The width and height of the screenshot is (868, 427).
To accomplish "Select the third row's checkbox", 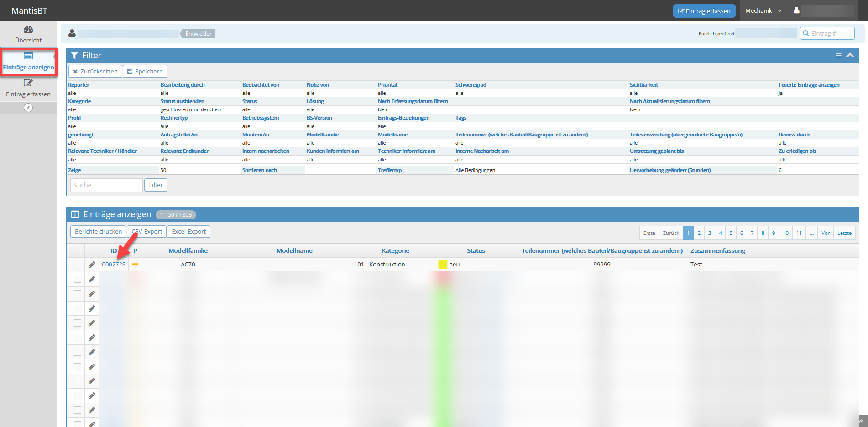I will (78, 294).
